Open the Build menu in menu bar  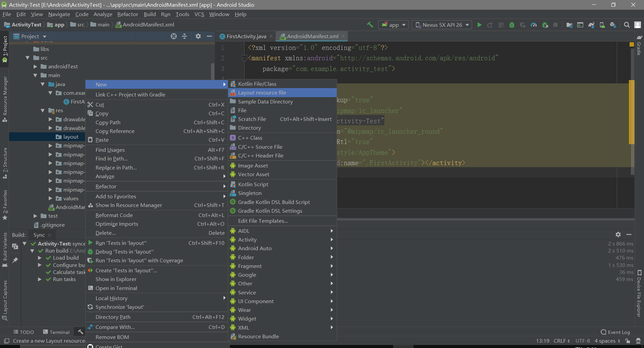tap(150, 14)
